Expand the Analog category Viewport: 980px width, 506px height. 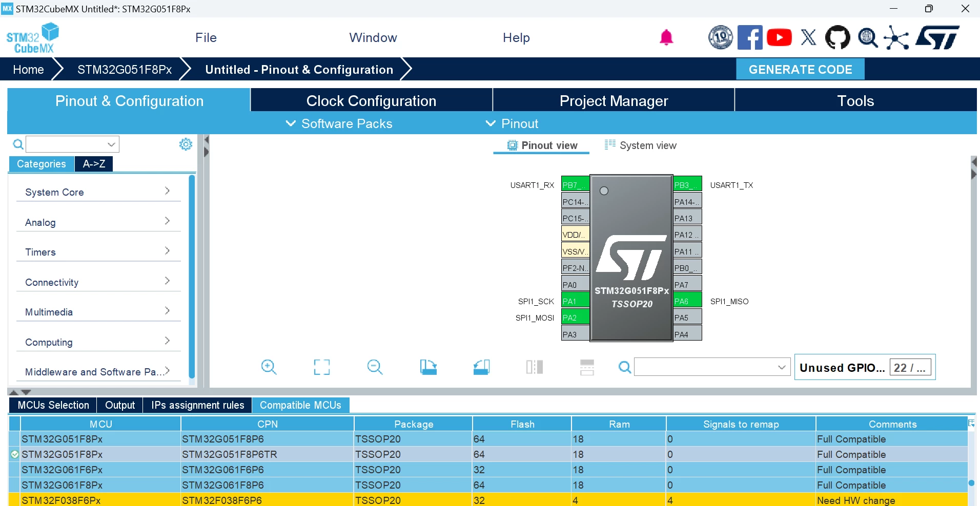98,222
